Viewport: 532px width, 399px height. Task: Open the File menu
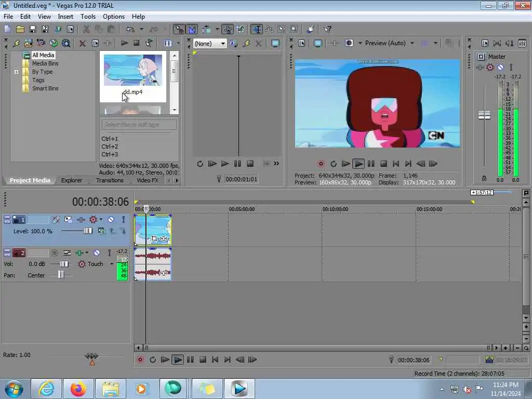click(8, 16)
